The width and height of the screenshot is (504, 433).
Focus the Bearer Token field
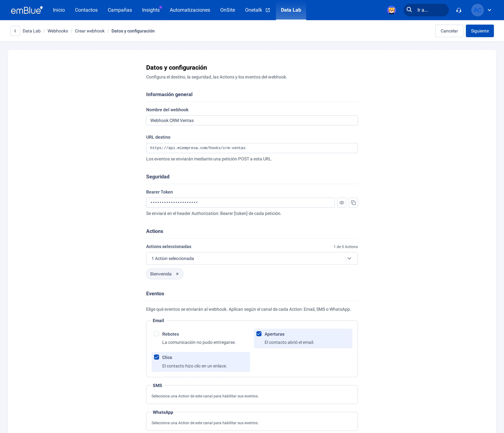(240, 203)
